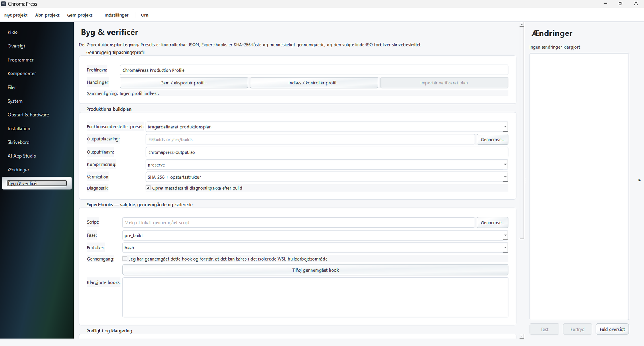This screenshot has width=644, height=346.
Task: Open Opstart & hardware section
Action: coord(37,115)
